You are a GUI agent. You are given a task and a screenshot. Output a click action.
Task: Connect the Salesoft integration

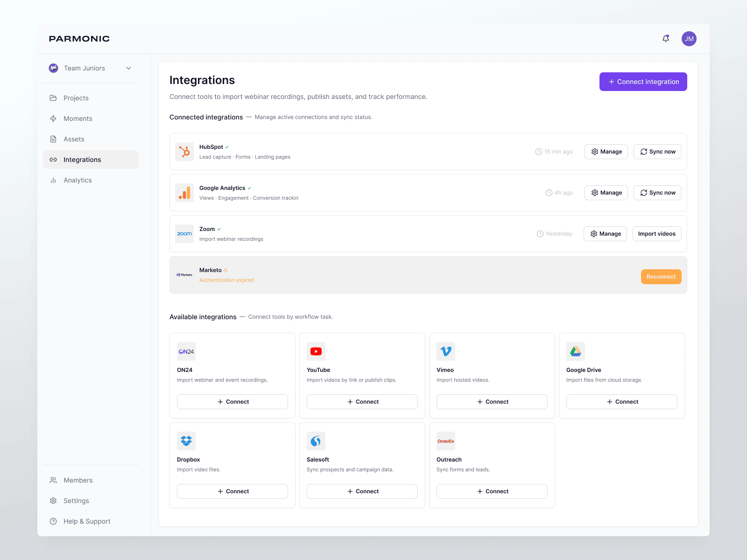click(362, 491)
